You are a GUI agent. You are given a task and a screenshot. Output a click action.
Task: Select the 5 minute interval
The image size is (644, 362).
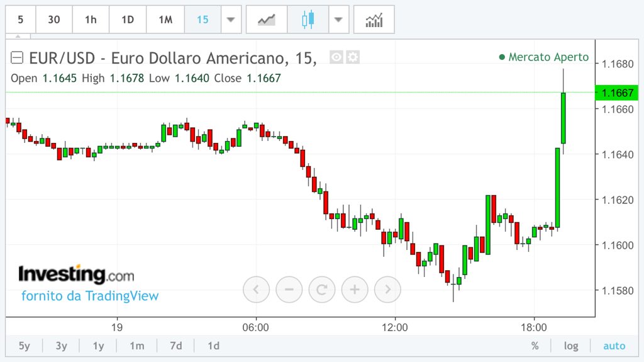click(21, 20)
